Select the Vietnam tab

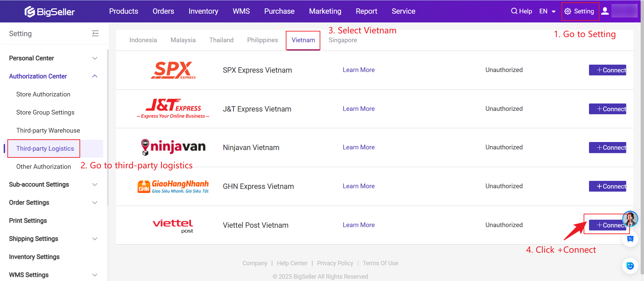click(303, 40)
